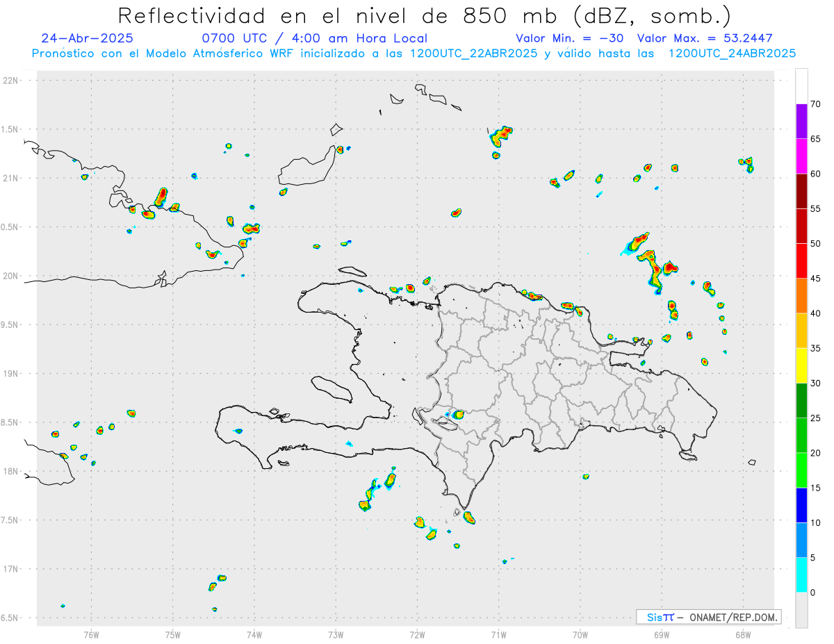Select the medium green 20–25 dBZ colorbar segment
The height and width of the screenshot is (644, 834).
(x=801, y=436)
